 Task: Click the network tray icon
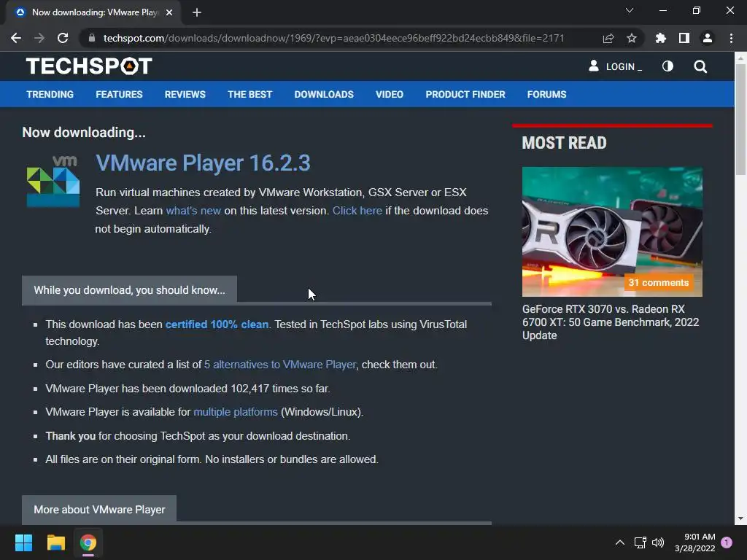click(640, 542)
